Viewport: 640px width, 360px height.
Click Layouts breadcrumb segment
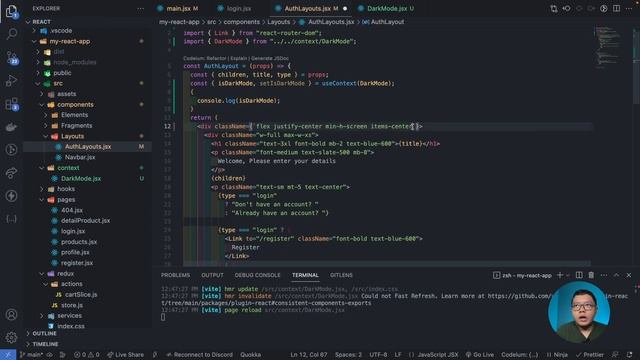coord(278,22)
